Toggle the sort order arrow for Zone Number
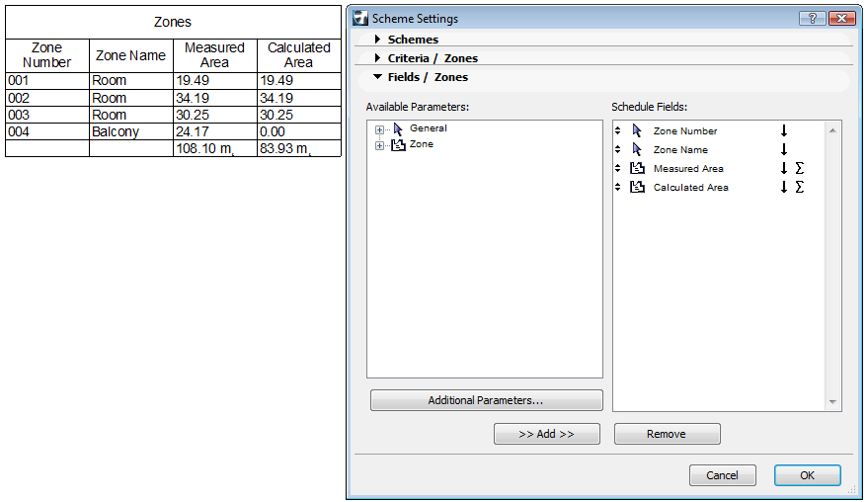868x502 pixels. pos(784,130)
